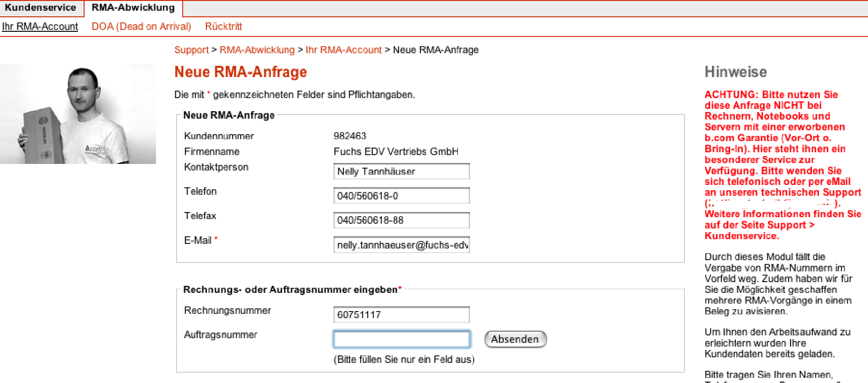868x383 pixels.
Task: Submit the form with Absenden button
Action: tap(515, 339)
